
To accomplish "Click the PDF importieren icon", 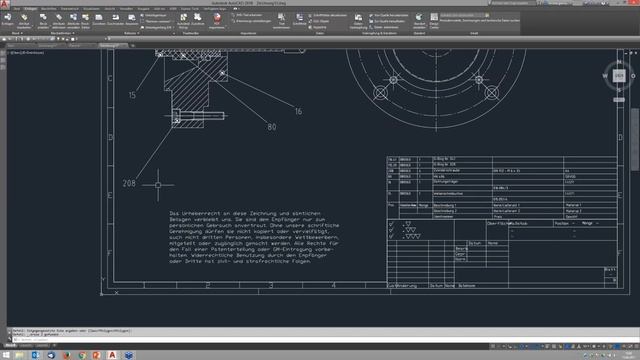I will (x=217, y=20).
